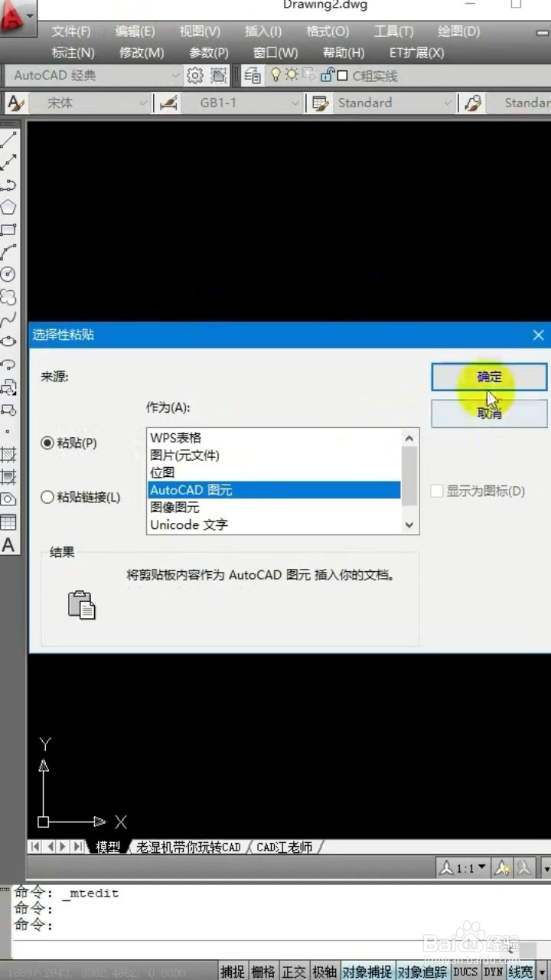Image resolution: width=551 pixels, height=980 pixels.
Task: Click the Multileader Style icon
Action: 473,103
